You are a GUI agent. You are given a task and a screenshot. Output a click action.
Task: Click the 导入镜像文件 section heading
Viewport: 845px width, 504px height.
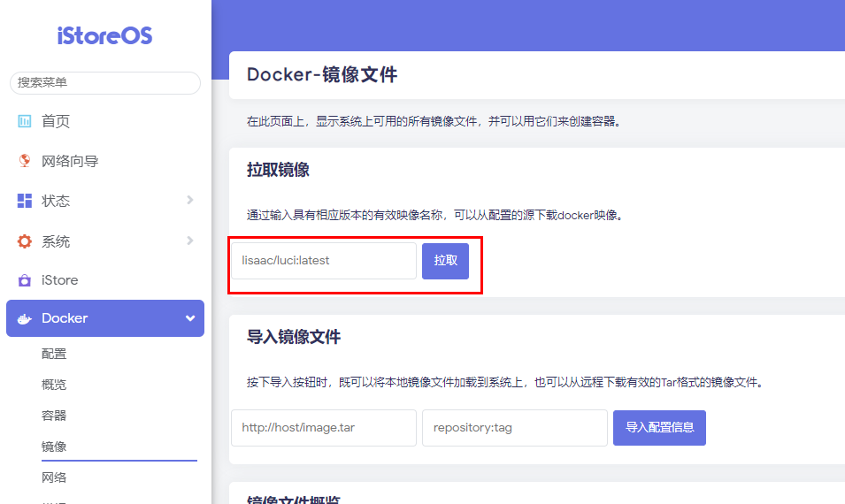[294, 337]
